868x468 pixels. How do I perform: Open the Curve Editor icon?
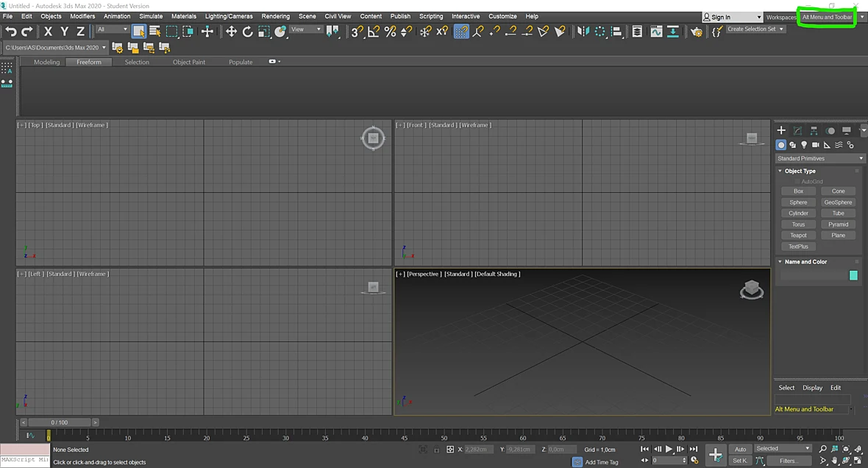657,32
